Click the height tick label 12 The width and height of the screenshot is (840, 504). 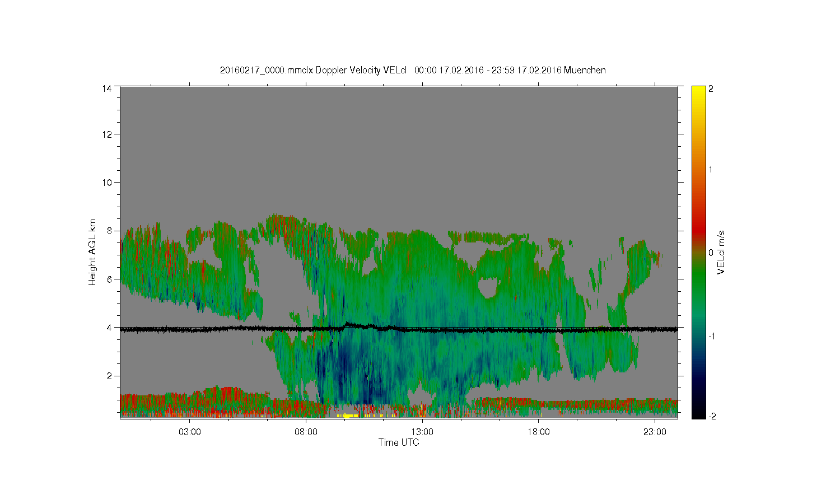107,134
